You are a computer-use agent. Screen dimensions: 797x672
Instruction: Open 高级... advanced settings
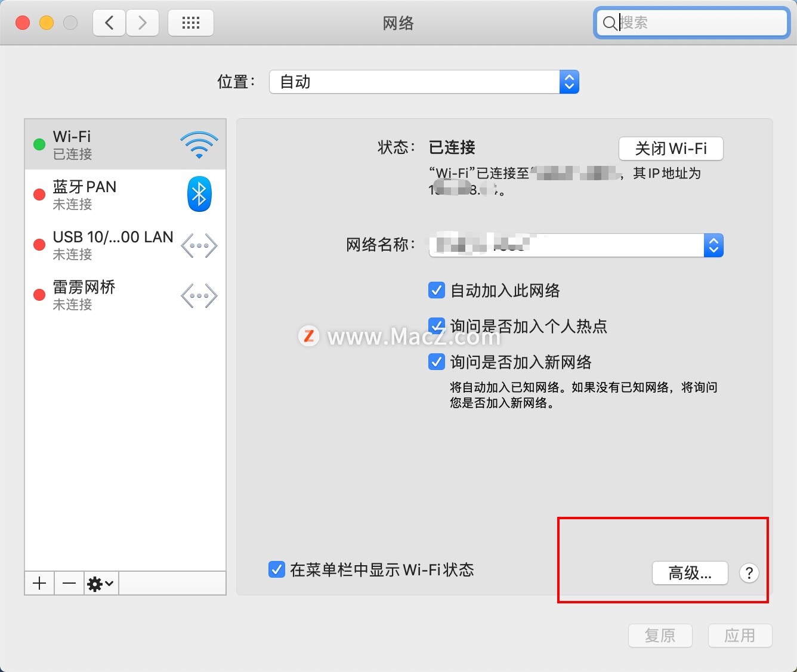[x=690, y=573]
